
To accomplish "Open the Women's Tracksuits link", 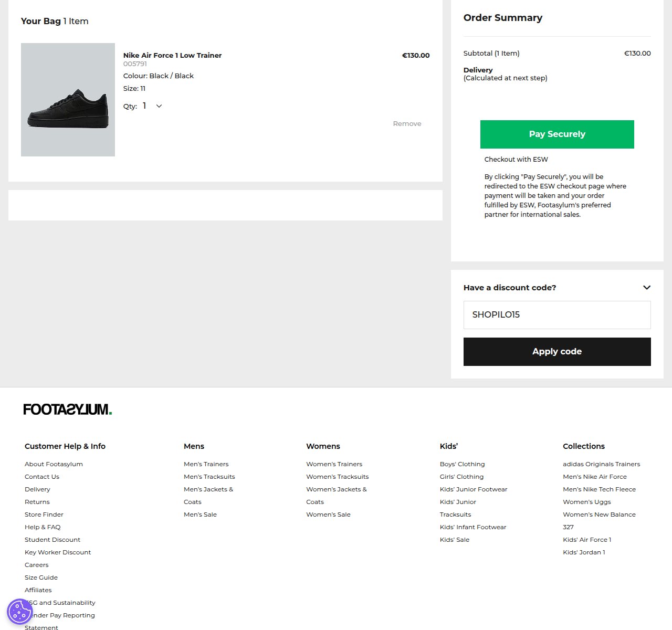I will pos(338,477).
